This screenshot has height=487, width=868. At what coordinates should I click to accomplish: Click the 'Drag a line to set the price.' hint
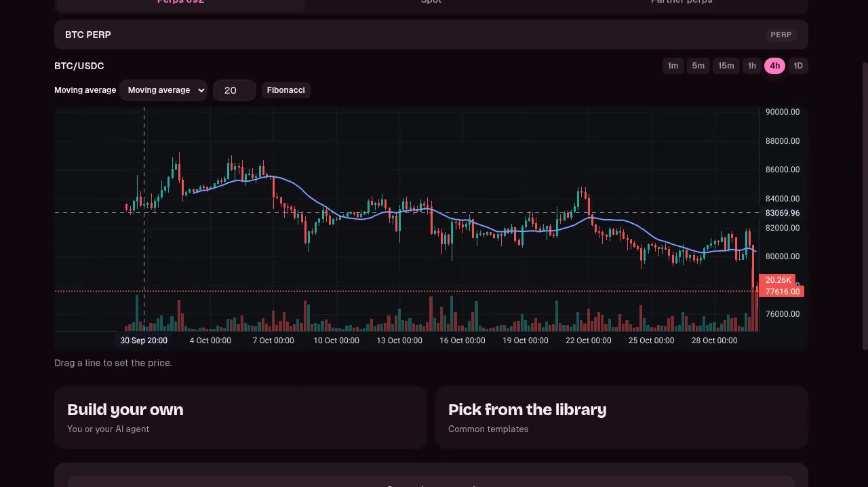tap(113, 363)
